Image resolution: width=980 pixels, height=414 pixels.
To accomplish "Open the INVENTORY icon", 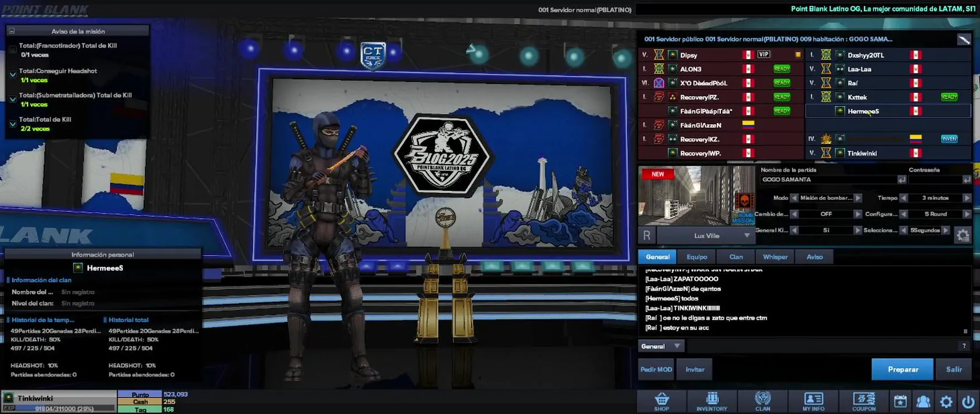I will tap(712, 401).
